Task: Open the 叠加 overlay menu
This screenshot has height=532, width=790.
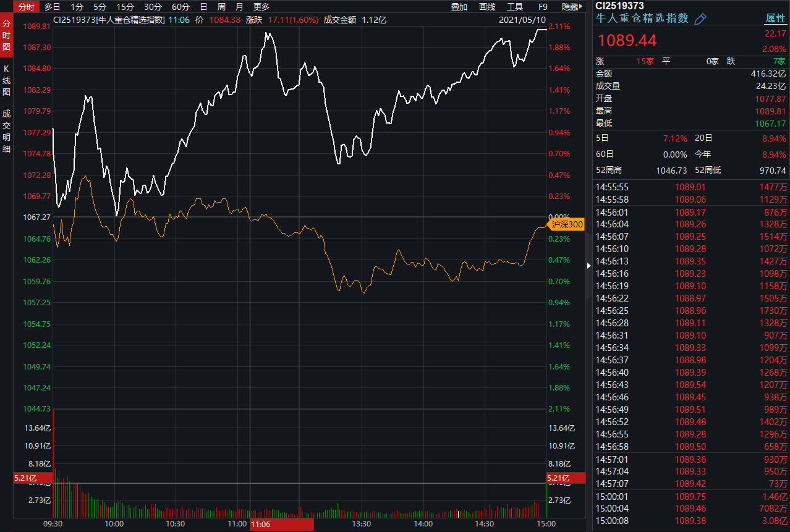Action: (459, 7)
